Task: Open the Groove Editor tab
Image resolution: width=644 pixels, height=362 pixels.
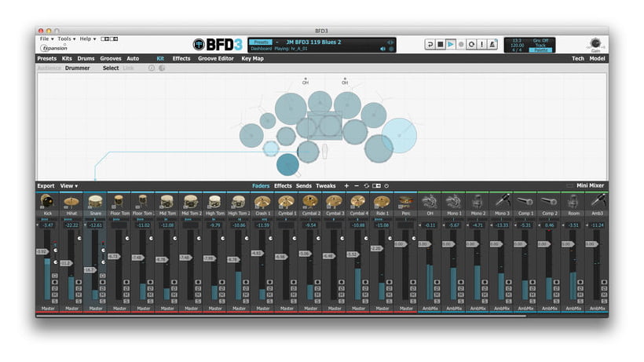Action: pyautogui.click(x=216, y=59)
